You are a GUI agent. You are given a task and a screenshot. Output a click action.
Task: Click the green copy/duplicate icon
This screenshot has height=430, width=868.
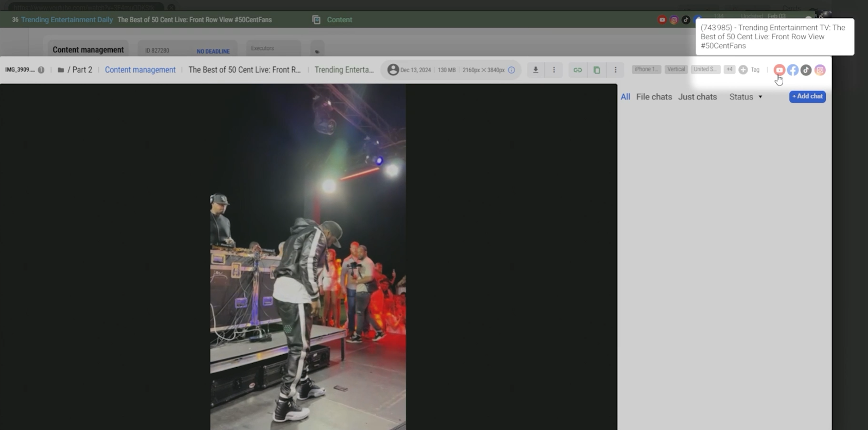click(597, 70)
